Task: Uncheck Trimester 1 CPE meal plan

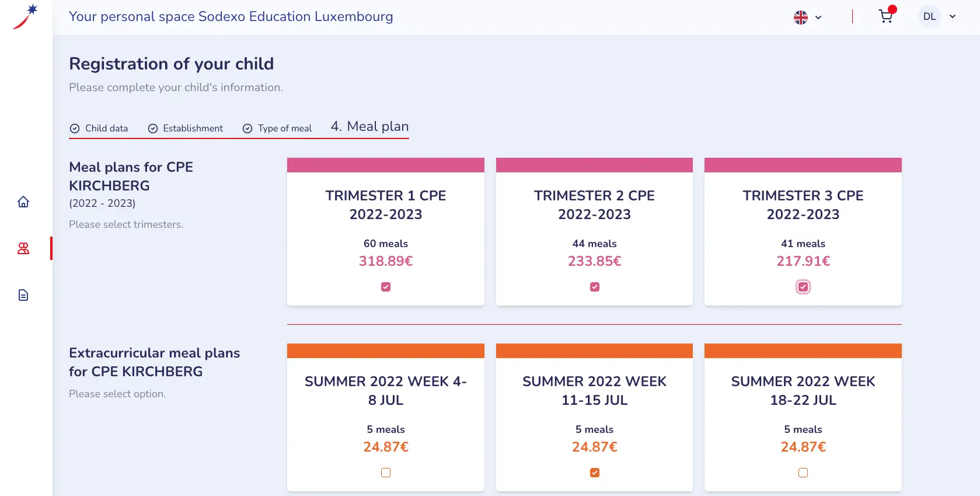Action: [x=386, y=287]
